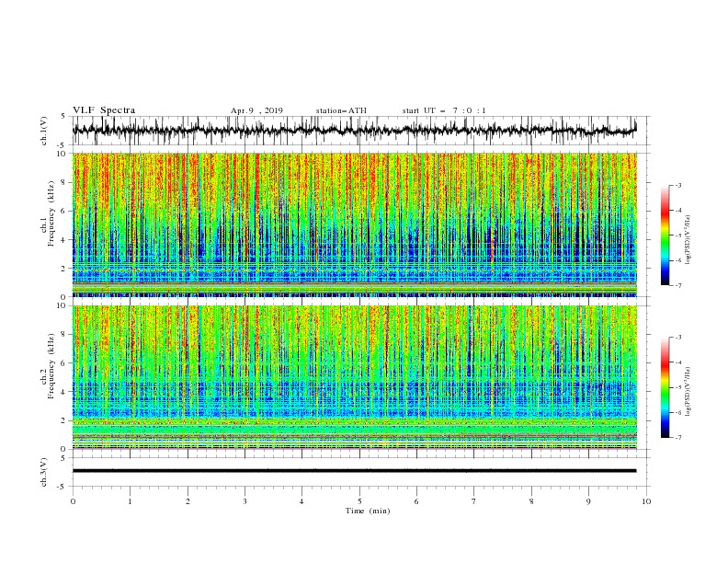Image resolution: width=728 pixels, height=563 pixels.
Task: Click the "4" kHz tick on ch.2 axis
Action: point(63,392)
